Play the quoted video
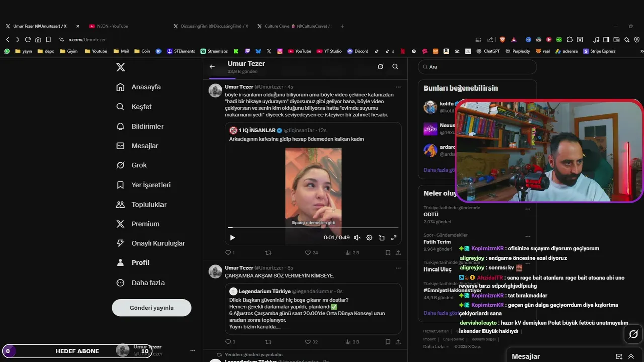Image resolution: width=644 pixels, height=362 pixels. coord(232,238)
